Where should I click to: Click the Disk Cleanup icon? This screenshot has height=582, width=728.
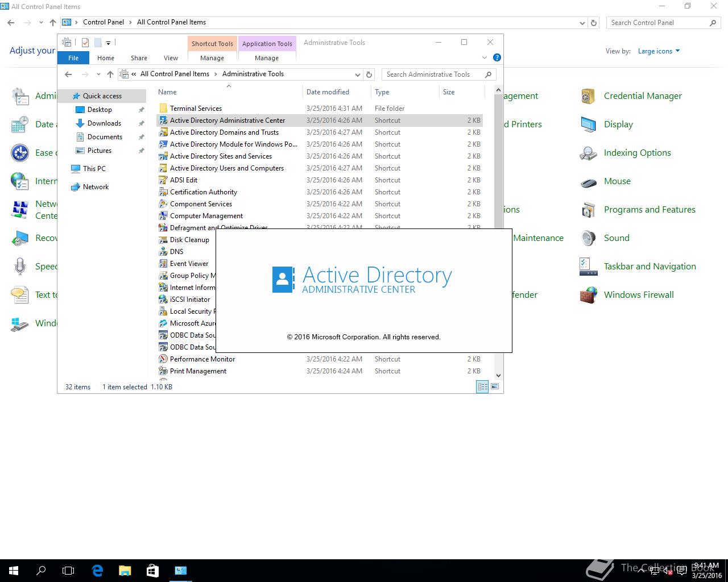coord(163,240)
